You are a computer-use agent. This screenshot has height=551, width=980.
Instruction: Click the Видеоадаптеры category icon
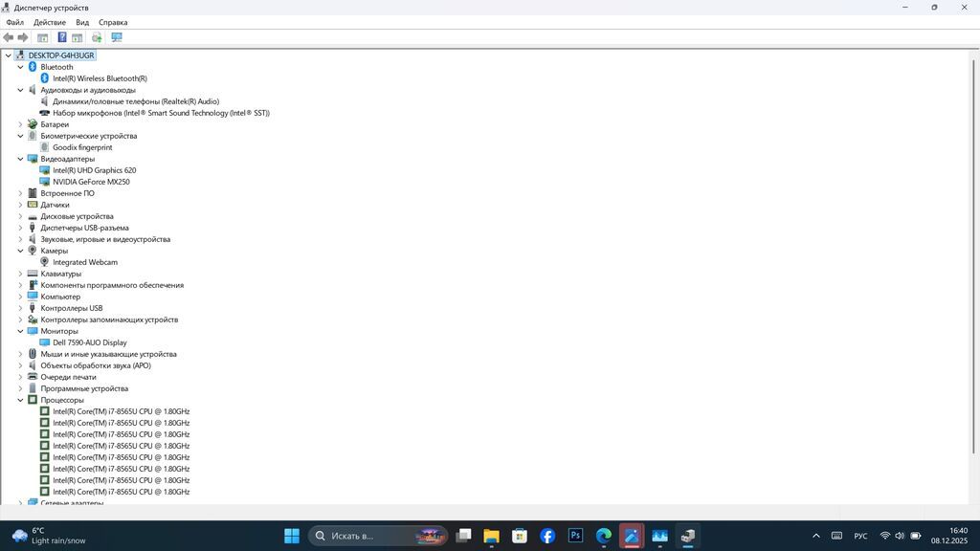tap(33, 159)
